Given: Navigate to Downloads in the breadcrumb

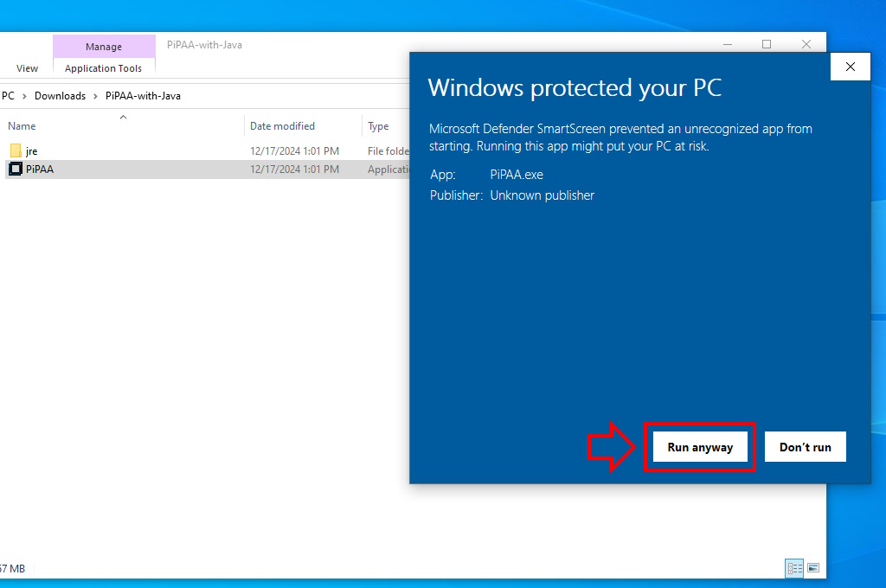Looking at the screenshot, I should point(60,96).
